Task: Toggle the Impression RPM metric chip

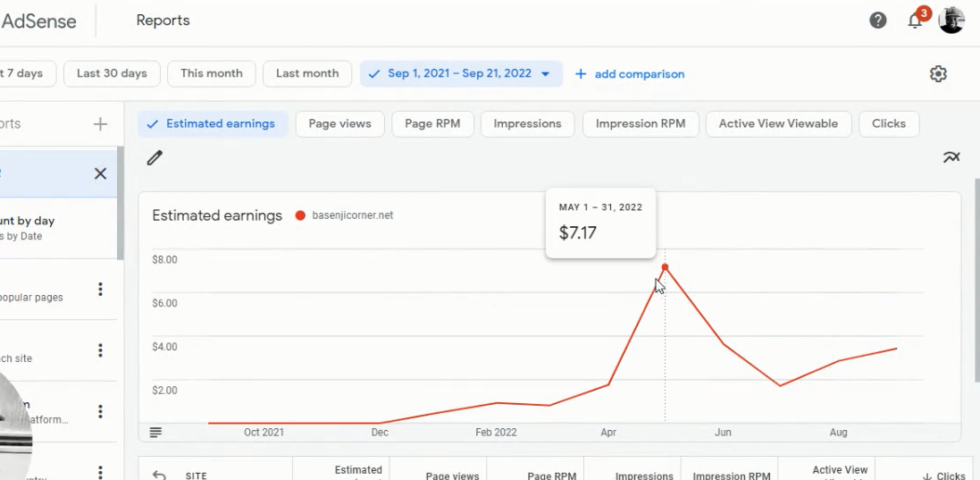Action: (x=641, y=123)
